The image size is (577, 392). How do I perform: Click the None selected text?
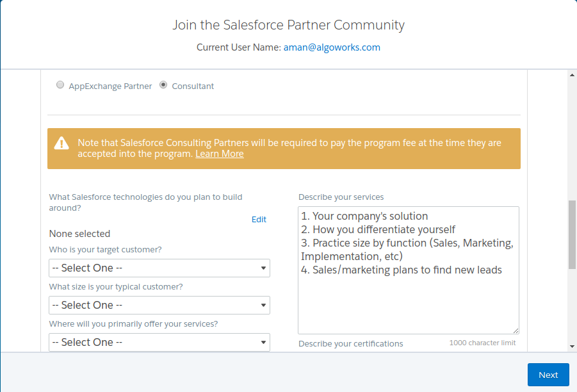79,234
